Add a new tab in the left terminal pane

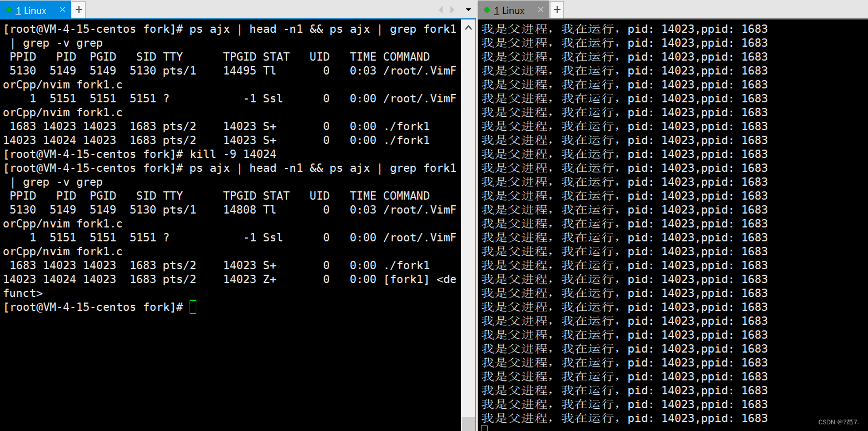[79, 9]
